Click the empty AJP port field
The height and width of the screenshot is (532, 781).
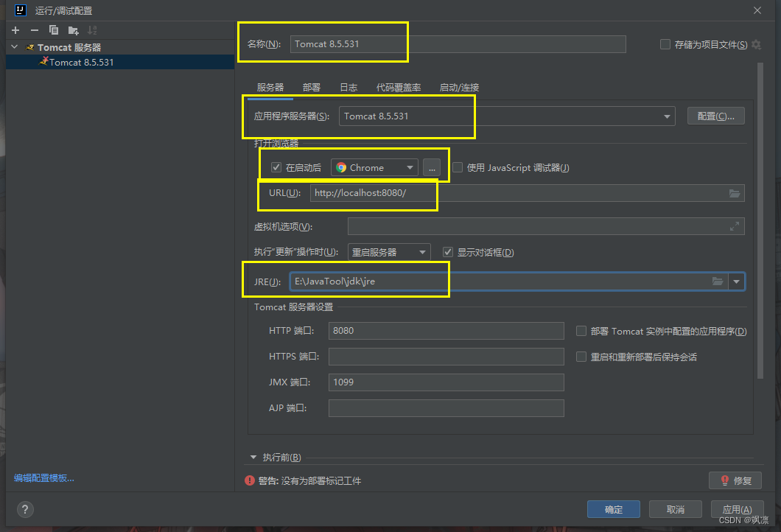coord(446,408)
